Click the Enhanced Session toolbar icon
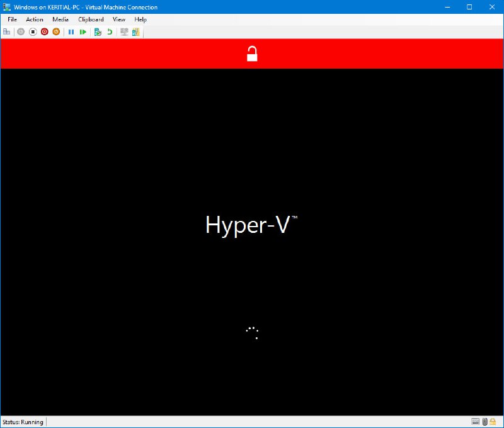504x428 pixels. click(x=124, y=31)
